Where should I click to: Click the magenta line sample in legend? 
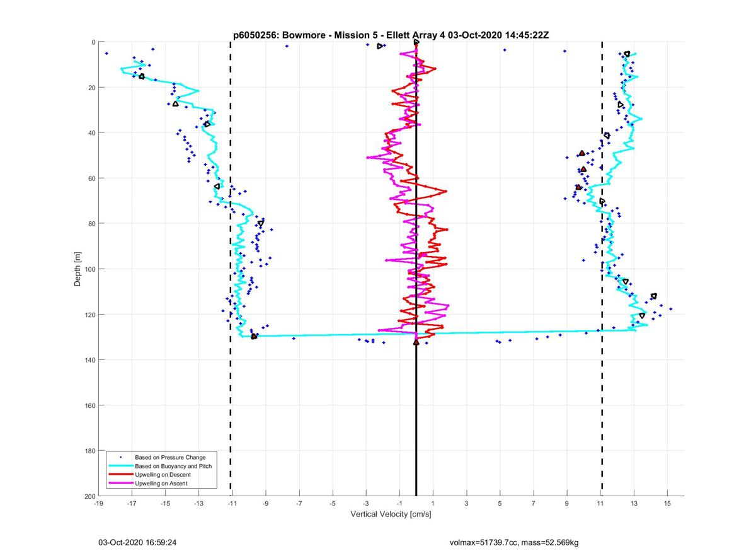120,484
